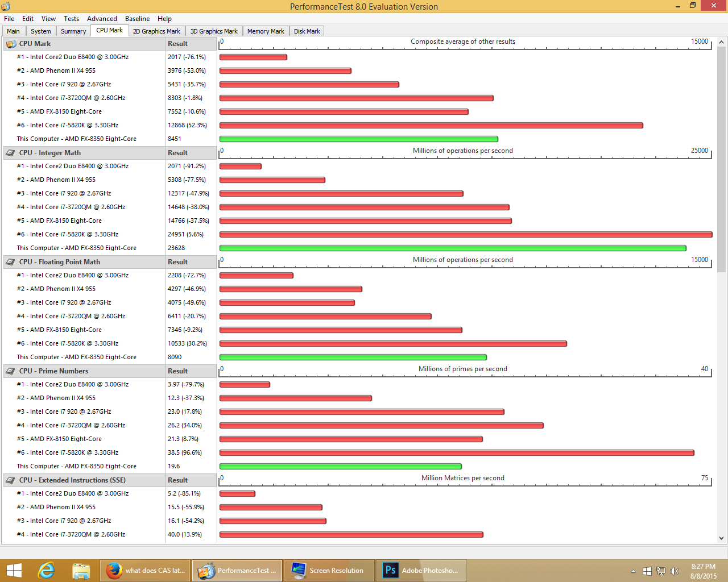Switch to the Main tab
The image size is (728, 582).
coord(13,31)
